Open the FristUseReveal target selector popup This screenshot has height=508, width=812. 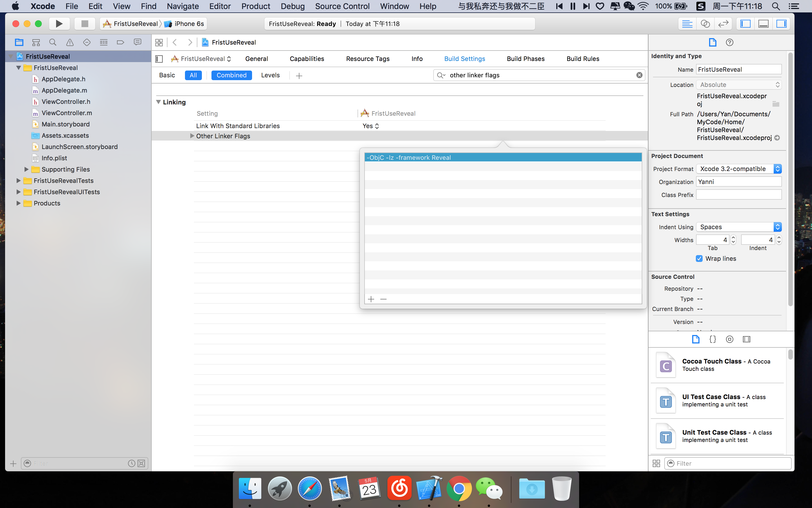coord(201,59)
